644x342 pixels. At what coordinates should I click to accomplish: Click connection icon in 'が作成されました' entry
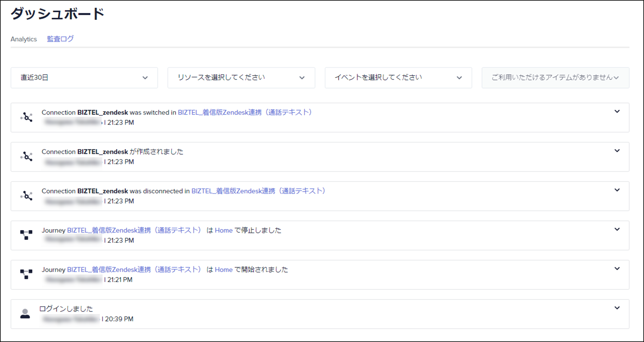[27, 156]
